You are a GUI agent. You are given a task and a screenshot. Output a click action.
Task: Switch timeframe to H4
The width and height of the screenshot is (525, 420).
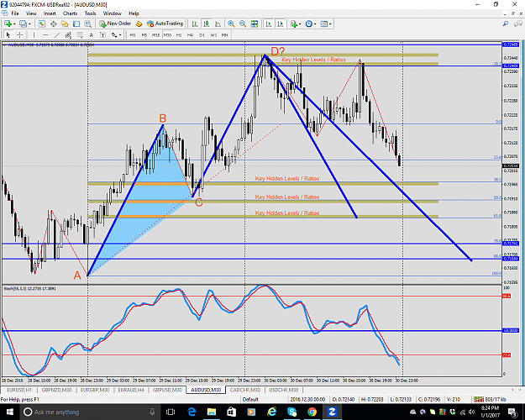[190, 34]
